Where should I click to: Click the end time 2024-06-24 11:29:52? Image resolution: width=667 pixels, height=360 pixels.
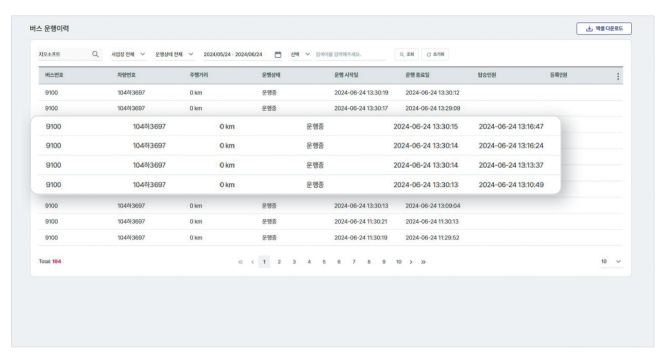(432, 237)
